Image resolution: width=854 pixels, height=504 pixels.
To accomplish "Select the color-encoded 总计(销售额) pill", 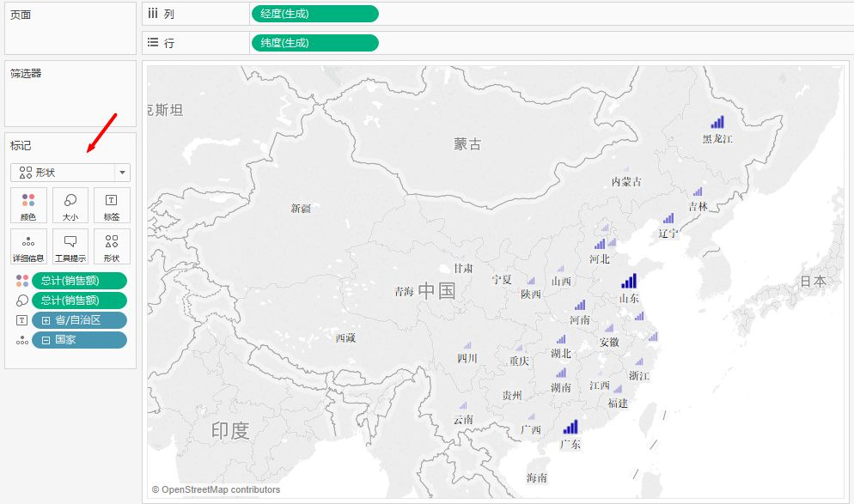I will tap(80, 281).
